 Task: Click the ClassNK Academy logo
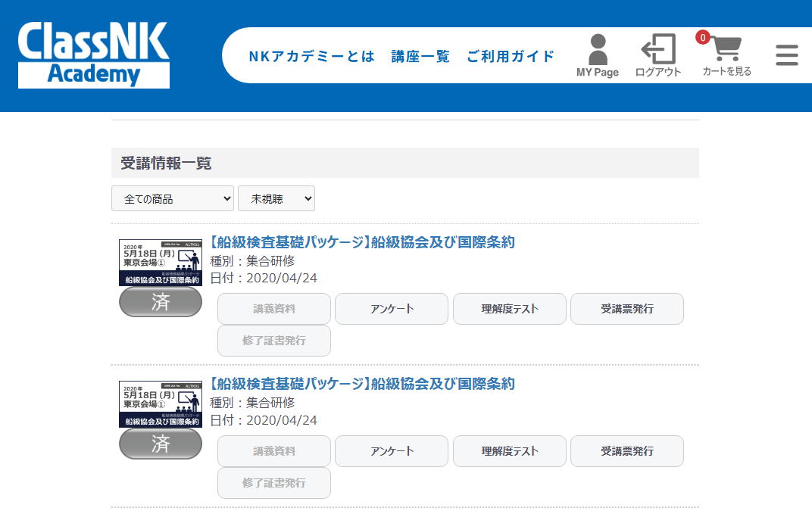(x=94, y=55)
